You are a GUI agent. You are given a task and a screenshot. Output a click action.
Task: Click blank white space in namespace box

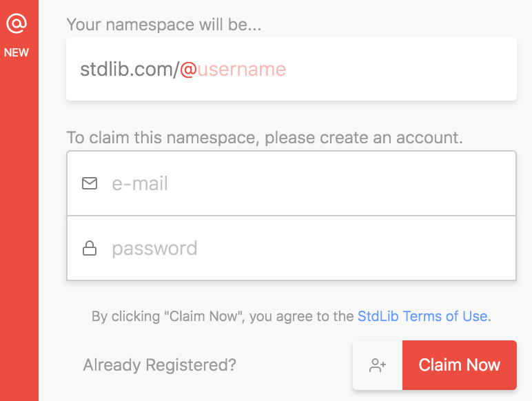click(400, 69)
